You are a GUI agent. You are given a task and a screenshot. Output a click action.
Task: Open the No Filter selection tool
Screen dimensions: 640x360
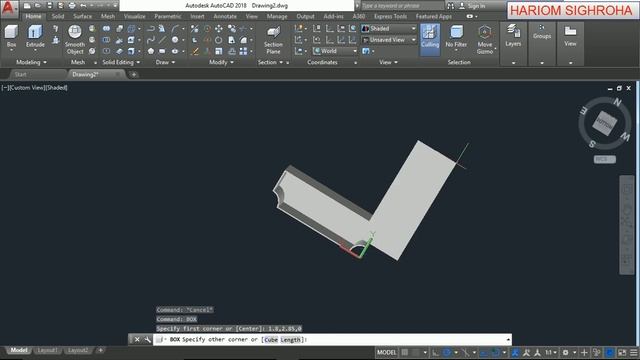click(x=456, y=38)
